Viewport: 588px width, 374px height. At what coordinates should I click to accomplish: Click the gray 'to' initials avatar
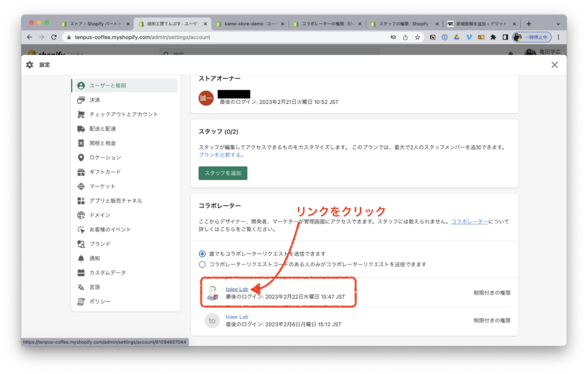click(212, 321)
